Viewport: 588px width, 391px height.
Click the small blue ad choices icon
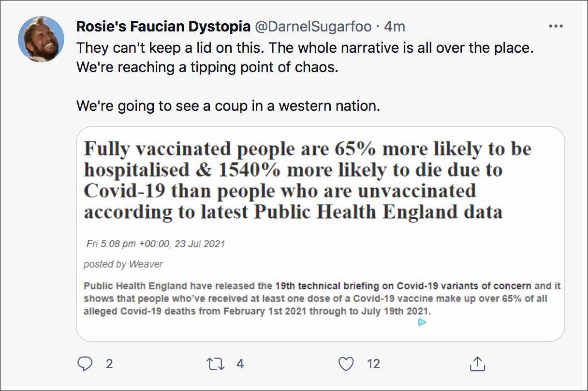422,322
